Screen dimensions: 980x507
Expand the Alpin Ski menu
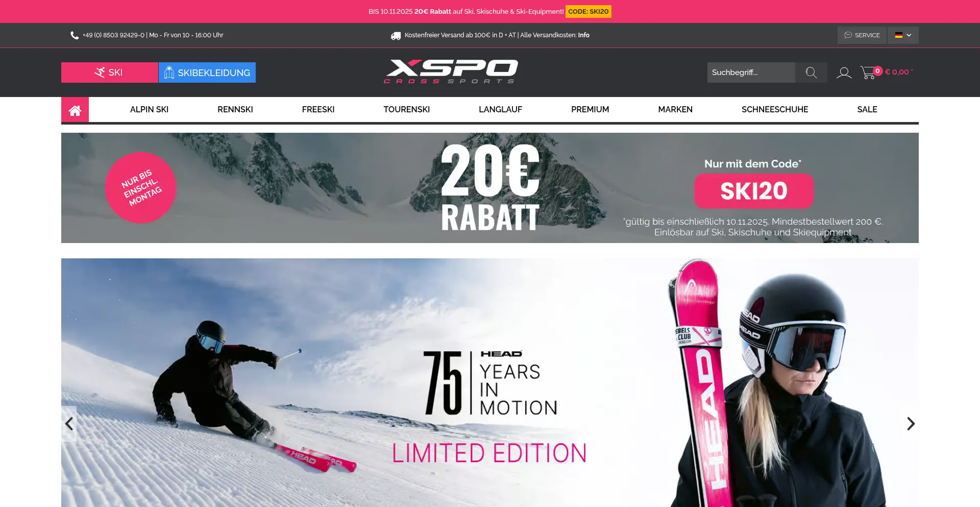pos(149,109)
